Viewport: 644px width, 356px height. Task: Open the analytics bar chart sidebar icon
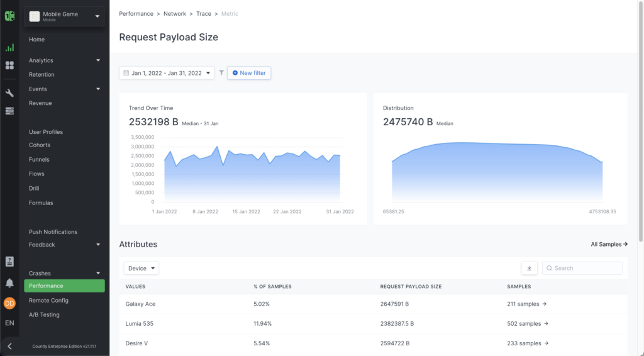[9, 47]
